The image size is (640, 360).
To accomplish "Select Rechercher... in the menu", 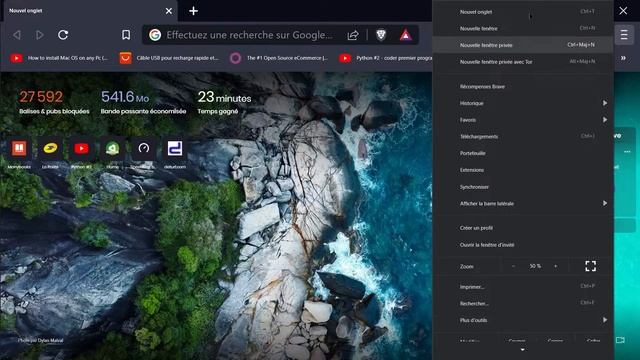I will click(x=522, y=304).
